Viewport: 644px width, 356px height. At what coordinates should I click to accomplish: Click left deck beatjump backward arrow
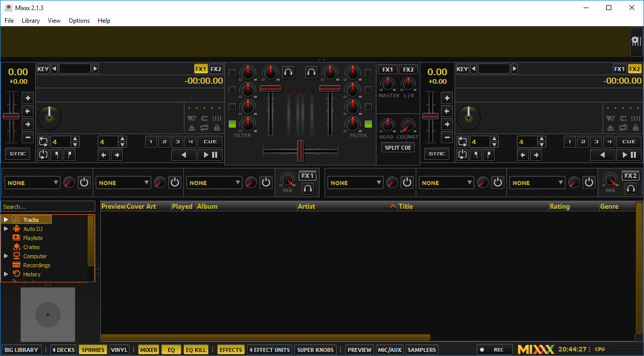(x=104, y=155)
